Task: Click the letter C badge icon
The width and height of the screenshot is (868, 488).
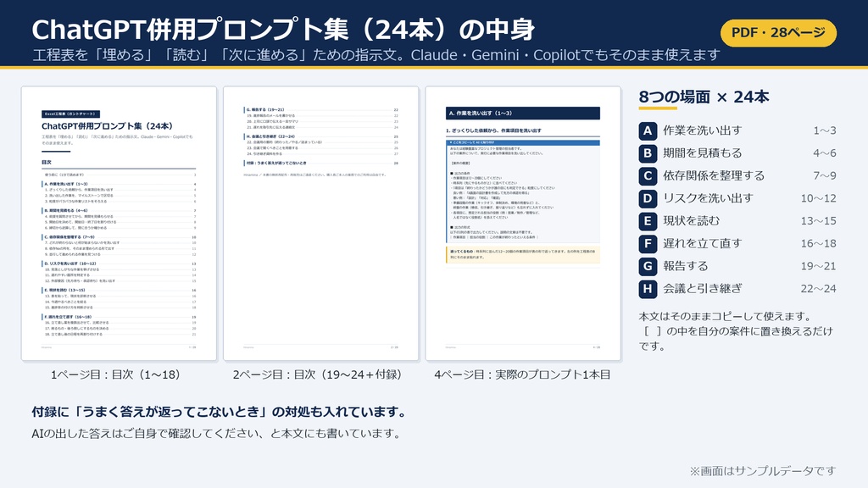Action: (648, 176)
